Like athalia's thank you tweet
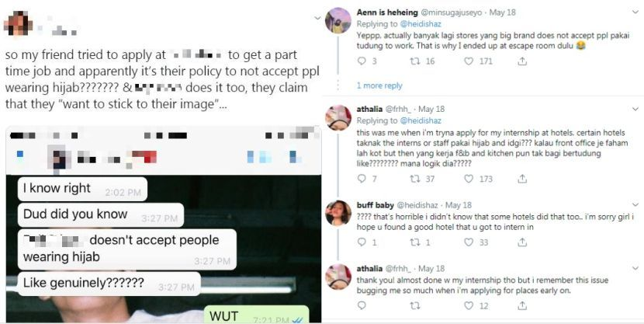Viewport: 644px width, 324px height. click(469, 305)
